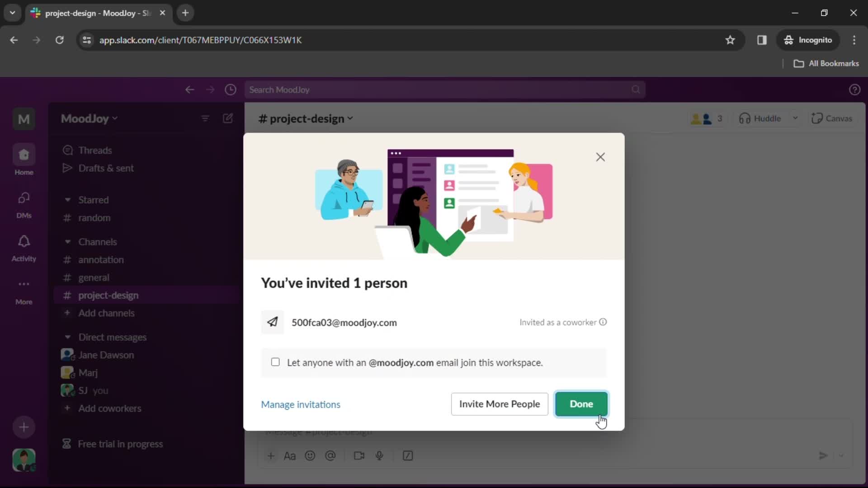Click the compose new message icon

coord(228,118)
